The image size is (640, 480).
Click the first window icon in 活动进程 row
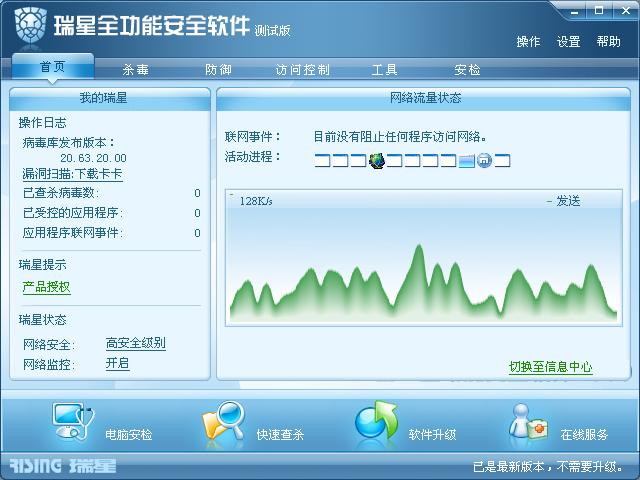pyautogui.click(x=322, y=161)
